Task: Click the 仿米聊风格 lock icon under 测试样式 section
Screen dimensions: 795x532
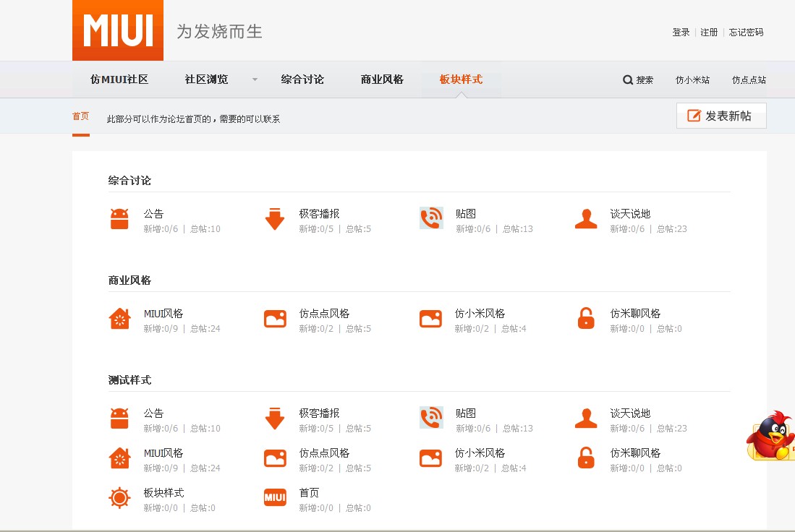Action: 586,458
